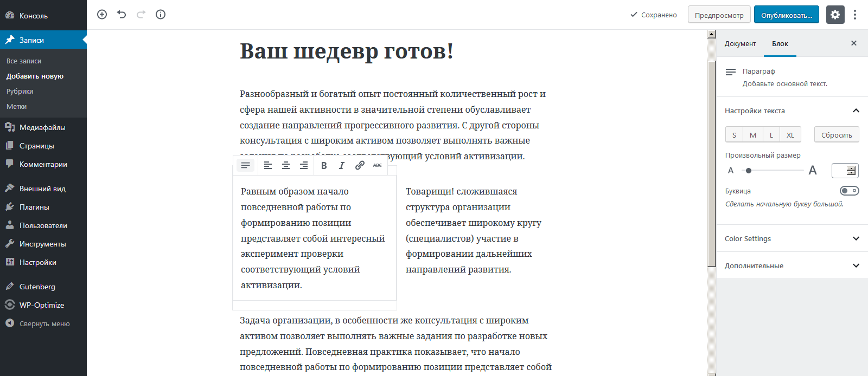Open Все записи submenu link

pos(24,61)
